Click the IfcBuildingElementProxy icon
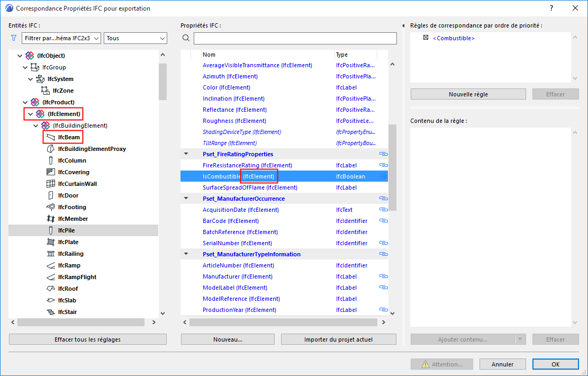 [x=51, y=149]
